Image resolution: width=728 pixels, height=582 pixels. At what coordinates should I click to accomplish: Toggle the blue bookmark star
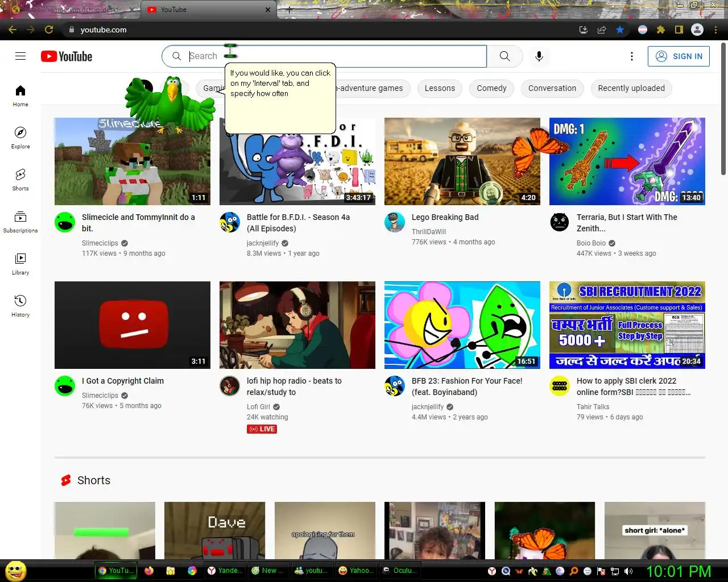point(620,30)
